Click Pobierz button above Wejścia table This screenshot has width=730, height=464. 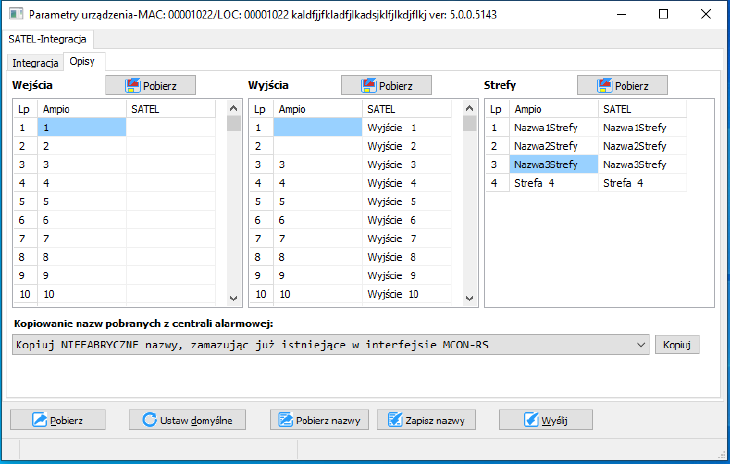pos(150,86)
